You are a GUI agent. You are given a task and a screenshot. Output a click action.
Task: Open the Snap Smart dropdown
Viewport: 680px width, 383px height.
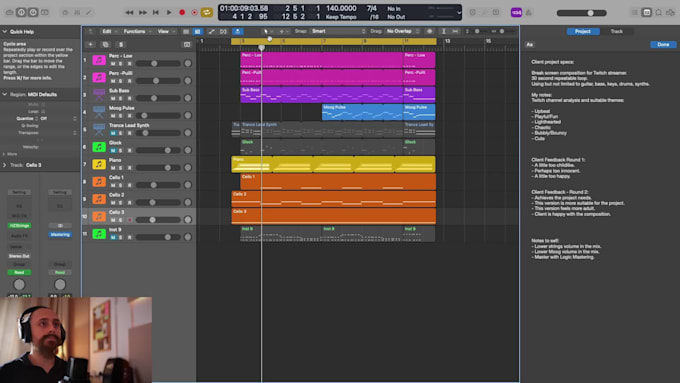coord(338,31)
